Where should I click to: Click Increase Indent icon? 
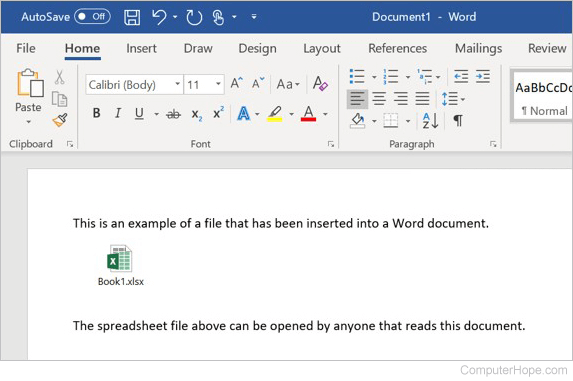pyautogui.click(x=483, y=76)
